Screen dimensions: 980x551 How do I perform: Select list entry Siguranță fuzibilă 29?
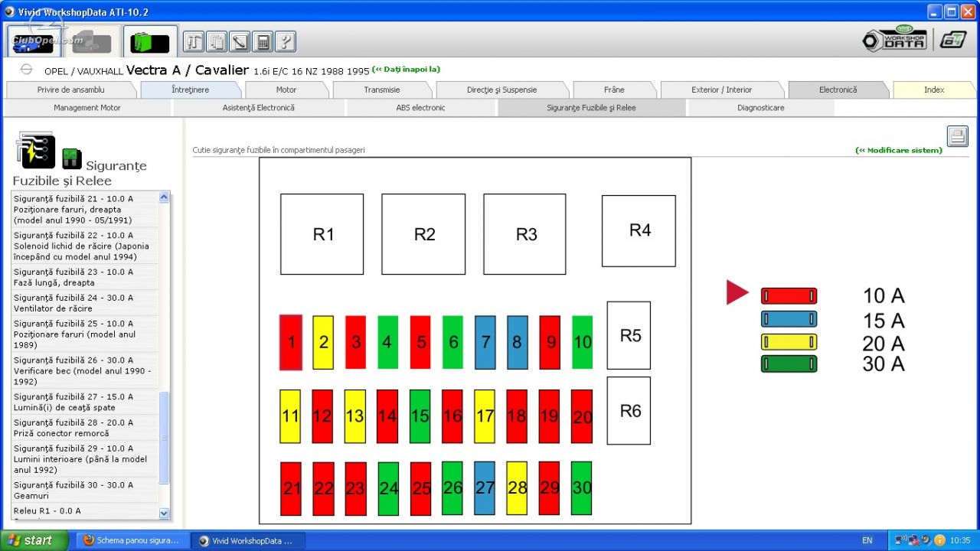pyautogui.click(x=85, y=458)
